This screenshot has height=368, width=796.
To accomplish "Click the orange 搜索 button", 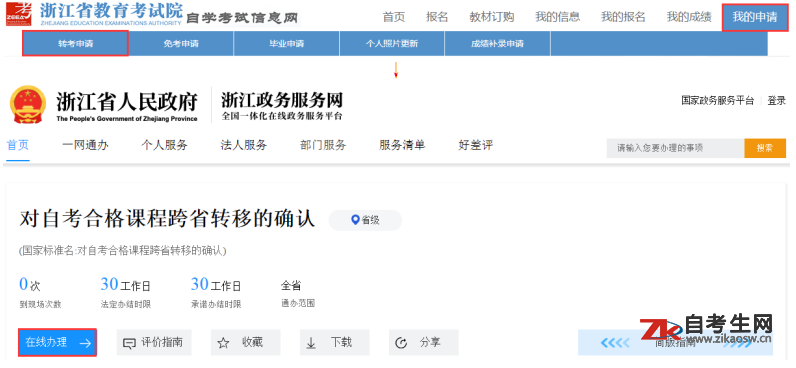I will tap(765, 148).
